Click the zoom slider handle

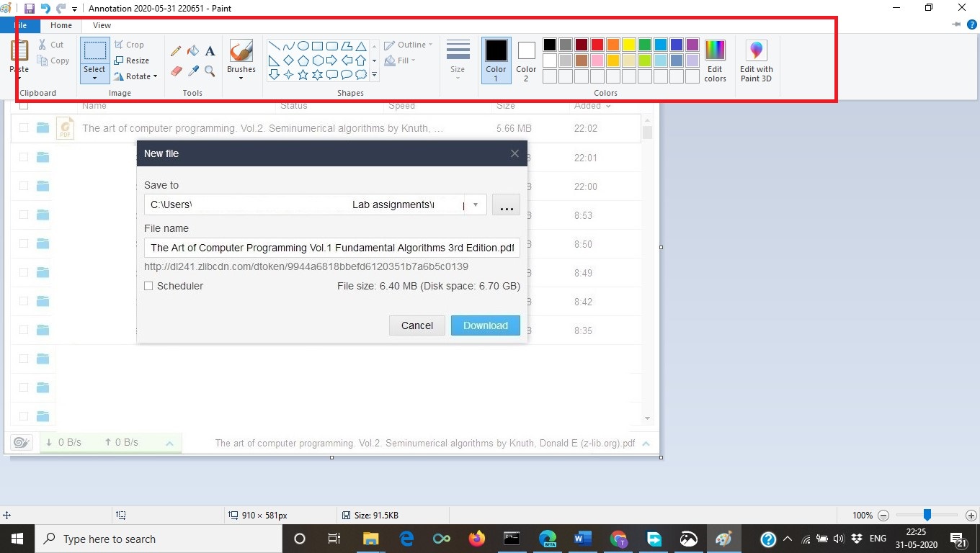(927, 516)
